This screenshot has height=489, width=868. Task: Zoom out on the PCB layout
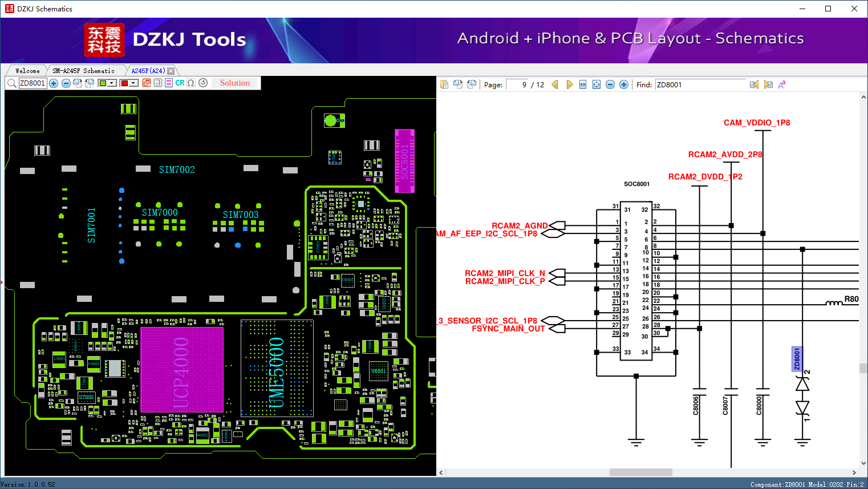point(66,83)
